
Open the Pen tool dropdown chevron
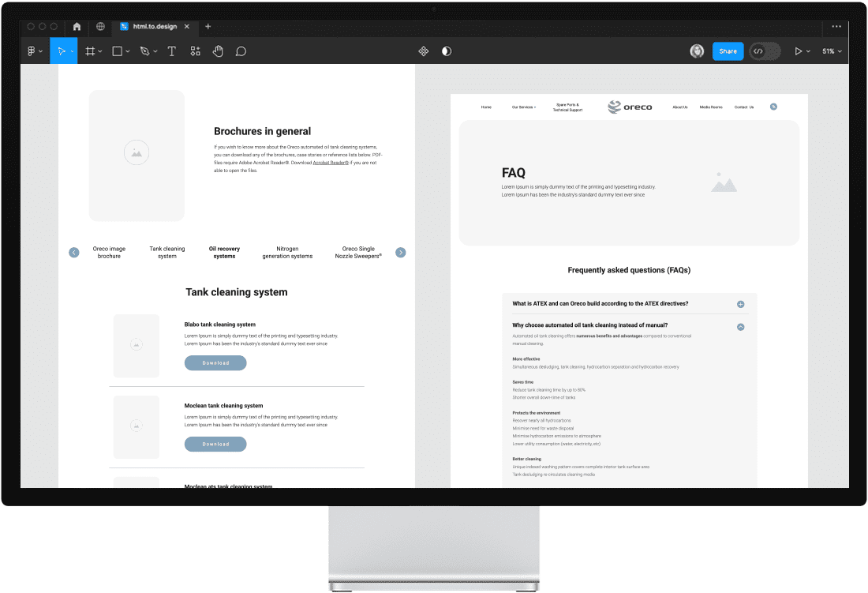(x=155, y=51)
